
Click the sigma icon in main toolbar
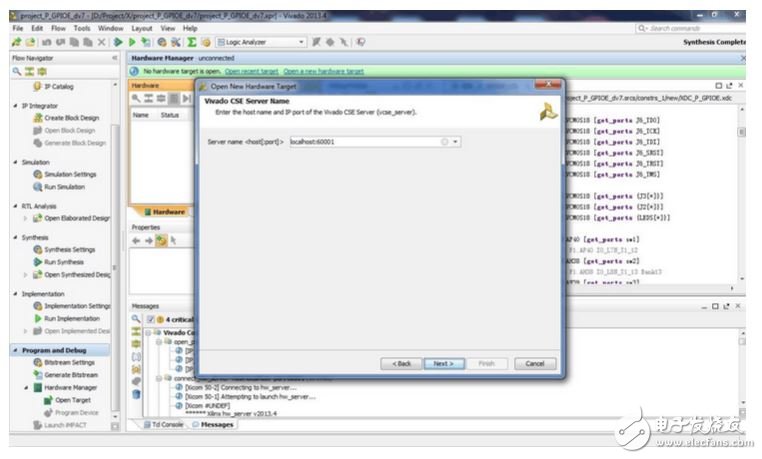point(191,42)
